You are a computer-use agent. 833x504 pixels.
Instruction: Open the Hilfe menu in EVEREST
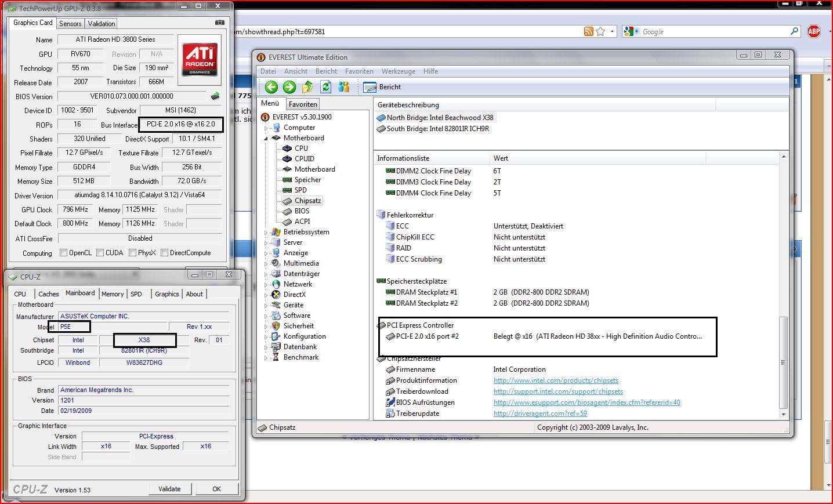click(x=431, y=71)
